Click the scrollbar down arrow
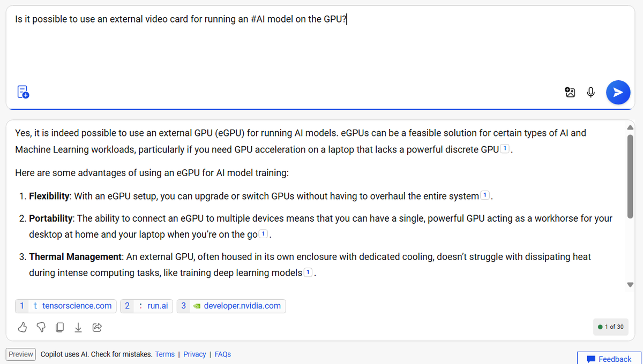 tap(630, 285)
